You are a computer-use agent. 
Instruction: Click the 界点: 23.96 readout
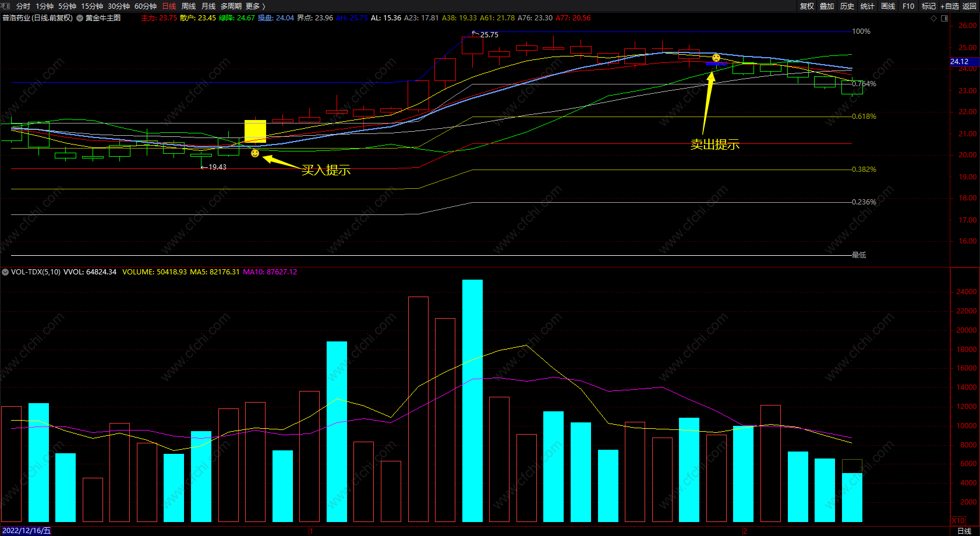coord(315,18)
